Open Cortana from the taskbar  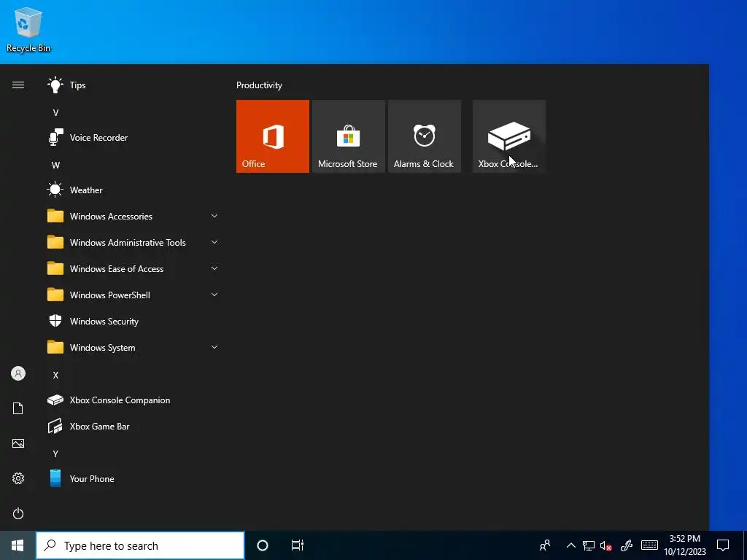(263, 545)
